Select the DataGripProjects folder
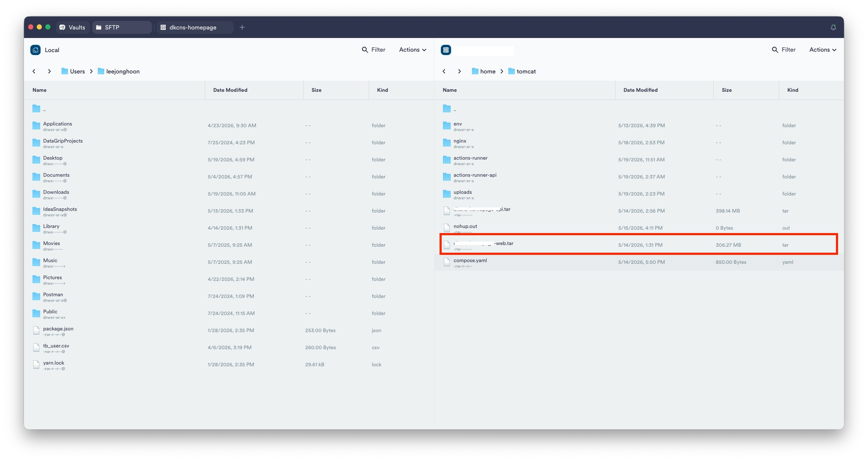This screenshot has height=461, width=868. 229,143
